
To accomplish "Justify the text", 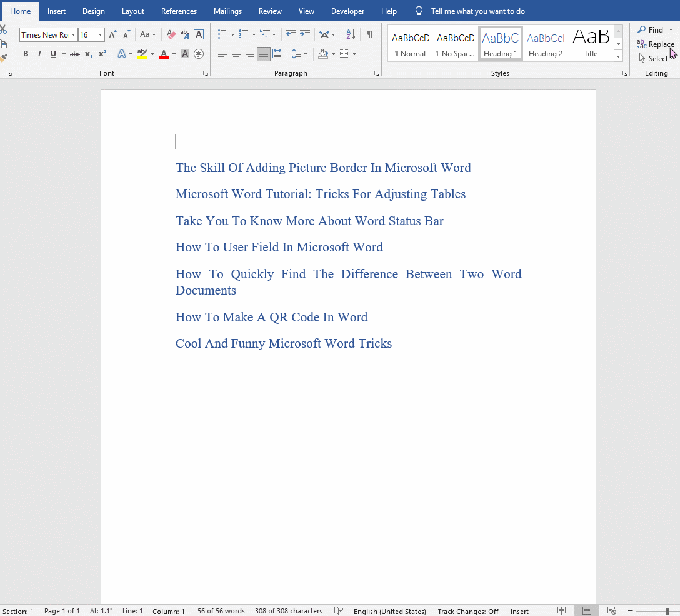I will coord(264,54).
